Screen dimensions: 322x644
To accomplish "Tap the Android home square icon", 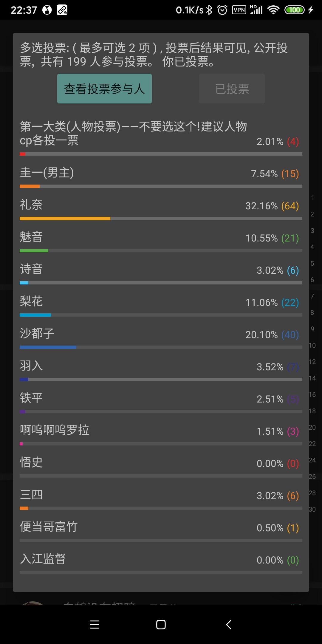I will tap(161, 625).
